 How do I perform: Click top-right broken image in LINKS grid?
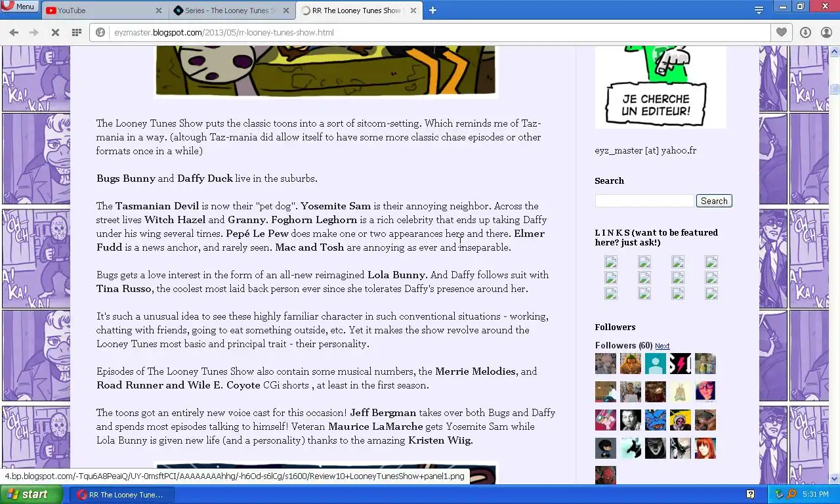(x=711, y=262)
